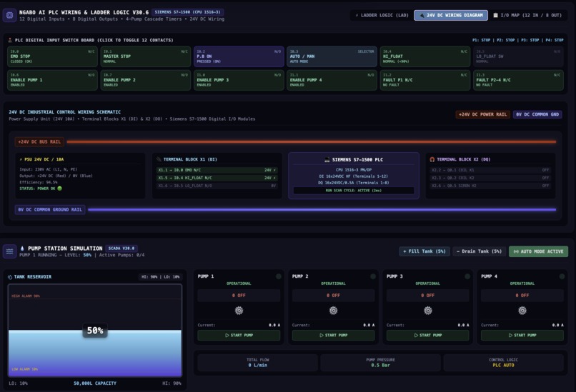576x392 pixels.
Task: Click the X1.1 – I0.0 EMO N/C terminal row
Action: pyautogui.click(x=217, y=170)
